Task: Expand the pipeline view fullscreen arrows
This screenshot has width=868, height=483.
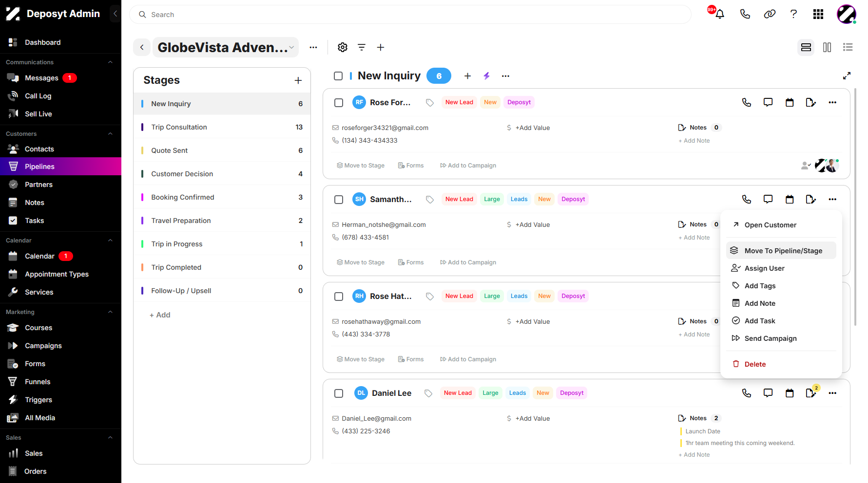Action: (847, 75)
